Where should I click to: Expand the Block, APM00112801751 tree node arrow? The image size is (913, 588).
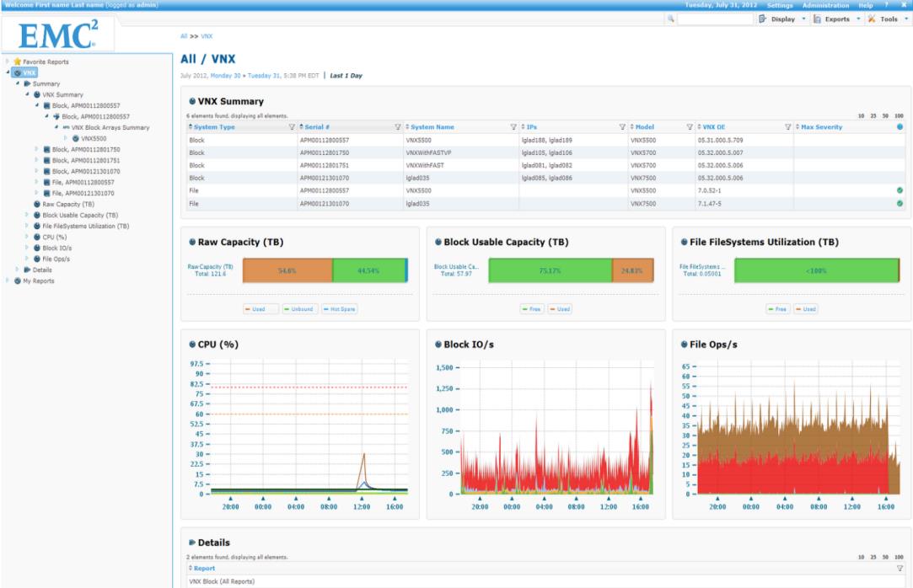click(x=37, y=160)
